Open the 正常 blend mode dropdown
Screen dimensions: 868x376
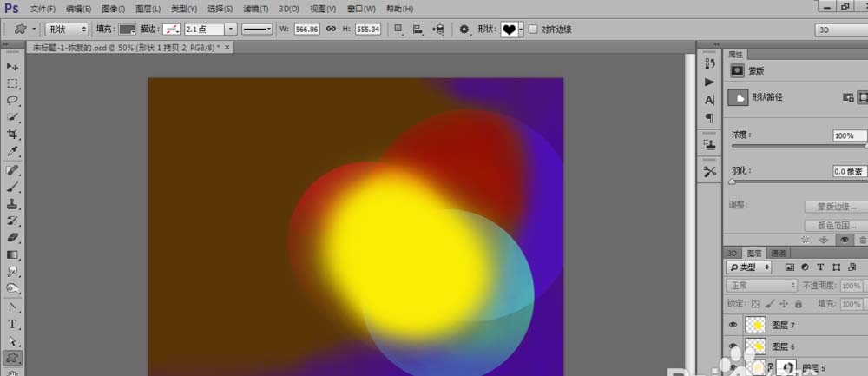(761, 285)
